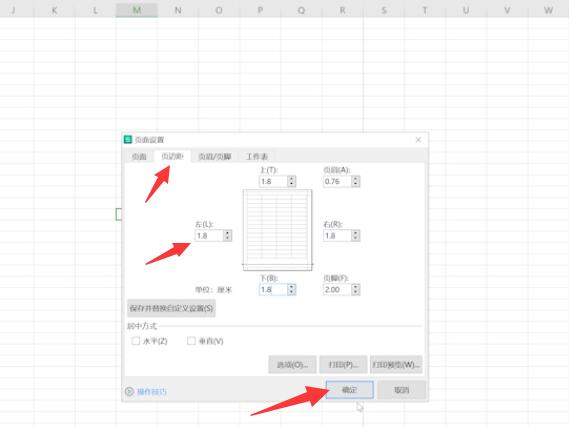Viewport: 569px width, 427px height.
Task: Adjust the header margin stepper
Action: coord(356,181)
